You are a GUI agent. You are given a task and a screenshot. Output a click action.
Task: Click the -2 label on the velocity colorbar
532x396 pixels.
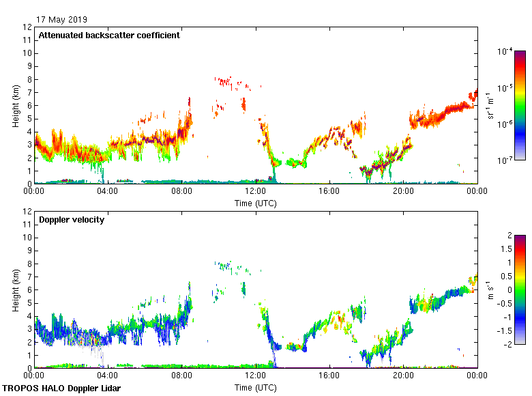pos(505,344)
